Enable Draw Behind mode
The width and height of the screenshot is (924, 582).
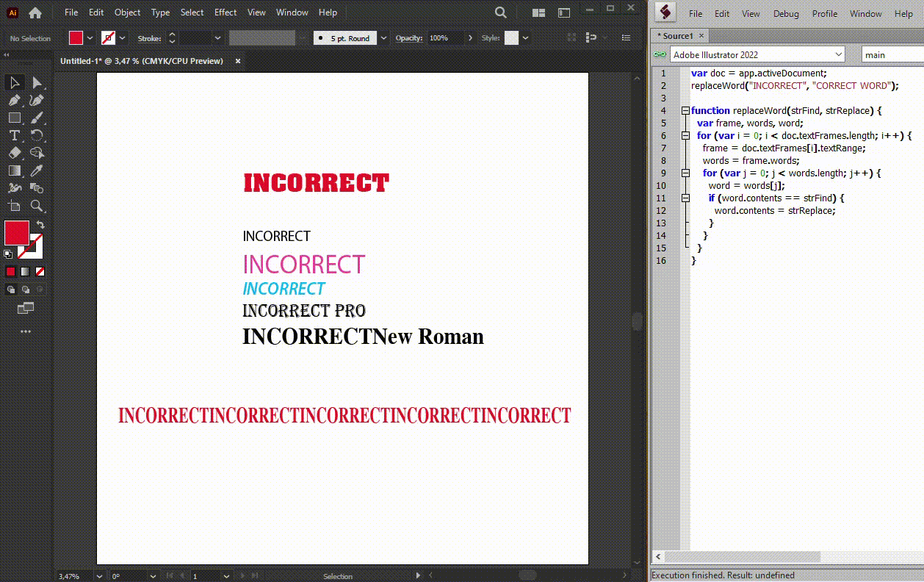click(x=26, y=290)
